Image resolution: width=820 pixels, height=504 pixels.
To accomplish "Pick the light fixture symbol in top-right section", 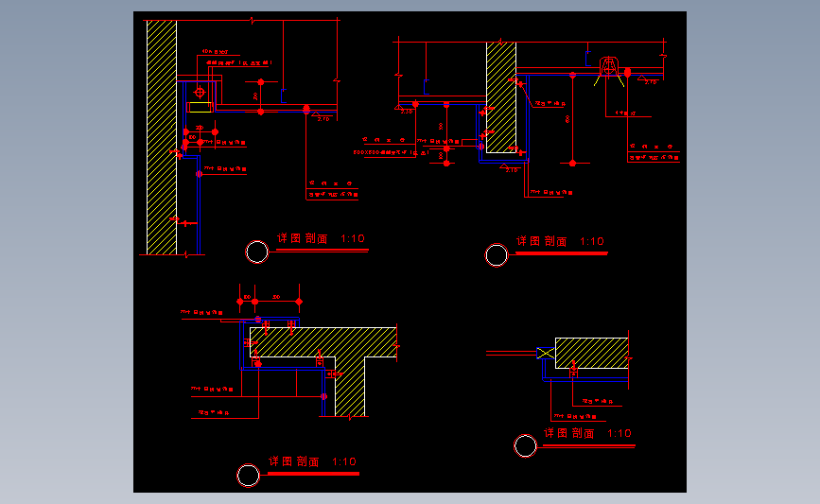I will [609, 68].
